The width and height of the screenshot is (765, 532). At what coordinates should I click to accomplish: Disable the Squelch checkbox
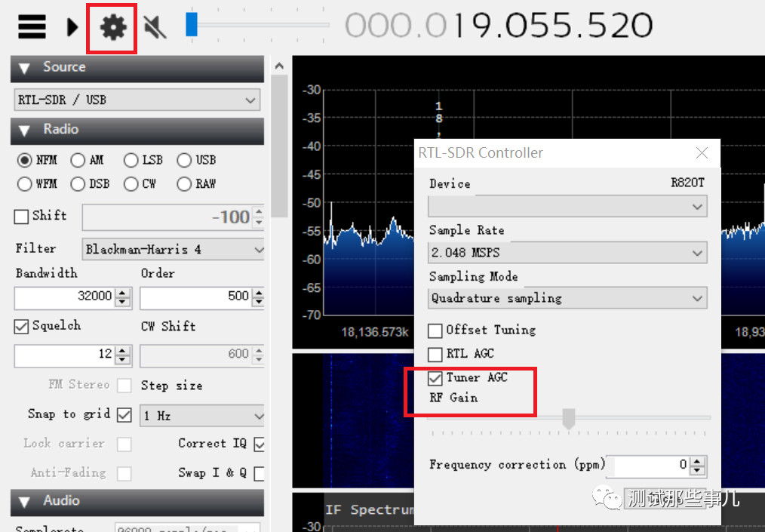21,327
